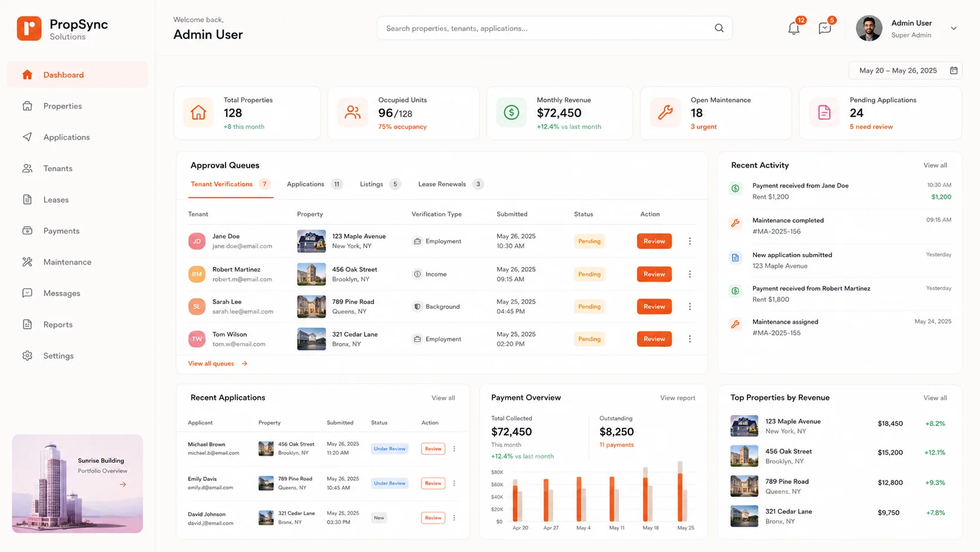This screenshot has height=552, width=980.
Task: Click the Tenants people icon in sidebar
Action: (27, 168)
